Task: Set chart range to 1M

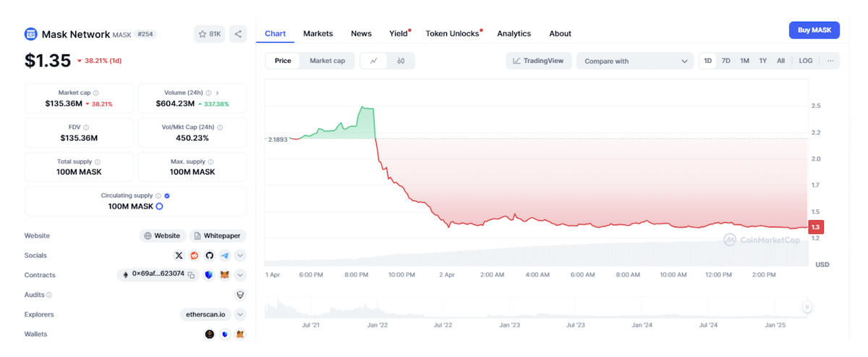Action: [744, 61]
